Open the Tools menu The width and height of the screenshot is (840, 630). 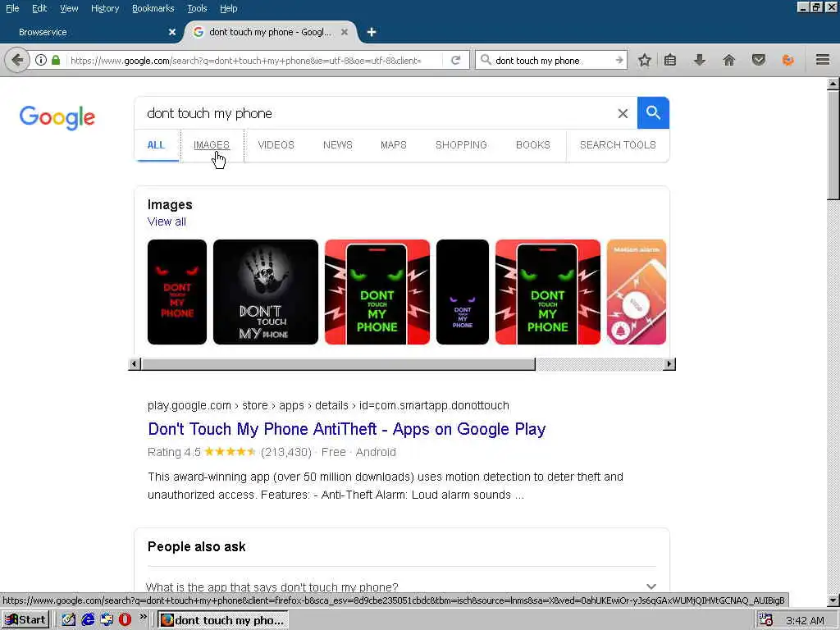197,8
